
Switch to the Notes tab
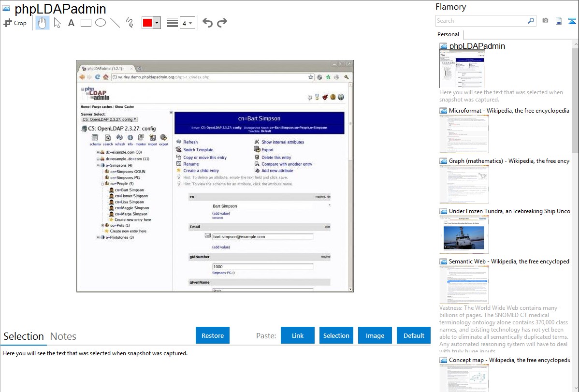click(63, 336)
